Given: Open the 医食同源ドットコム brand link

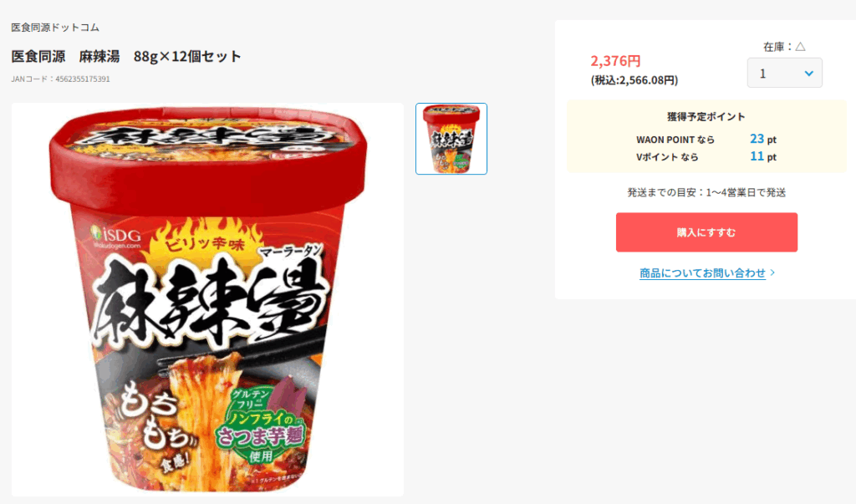Looking at the screenshot, I should pyautogui.click(x=55, y=28).
